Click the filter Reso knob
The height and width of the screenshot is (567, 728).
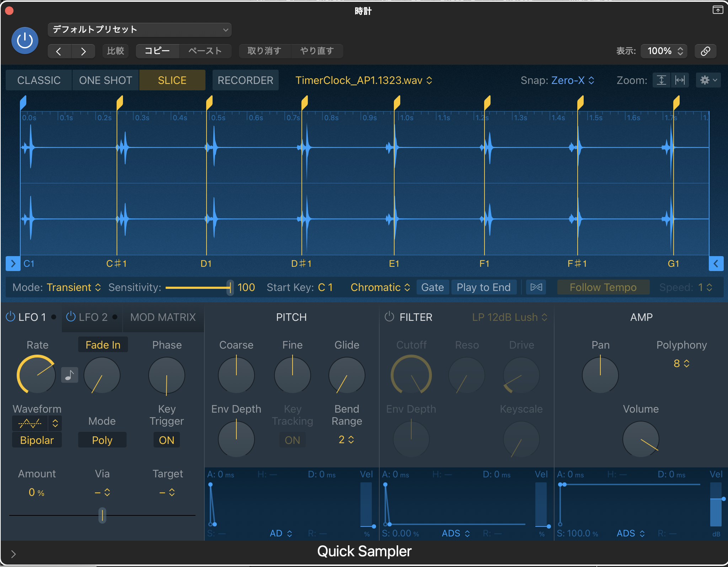[x=467, y=375]
